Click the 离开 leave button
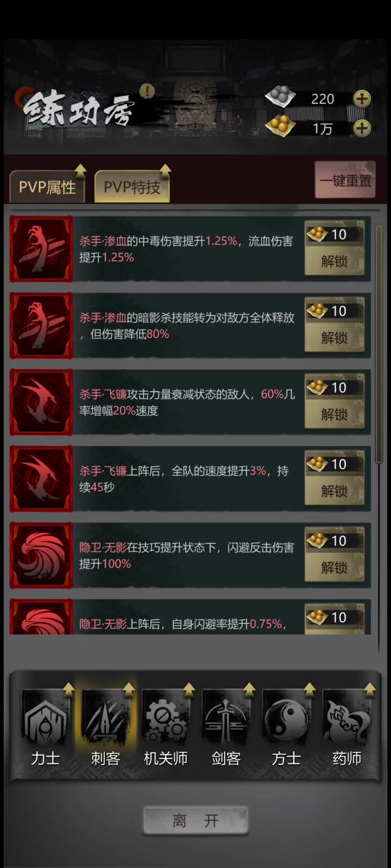Viewport: 391px width, 868px height. coord(195,821)
